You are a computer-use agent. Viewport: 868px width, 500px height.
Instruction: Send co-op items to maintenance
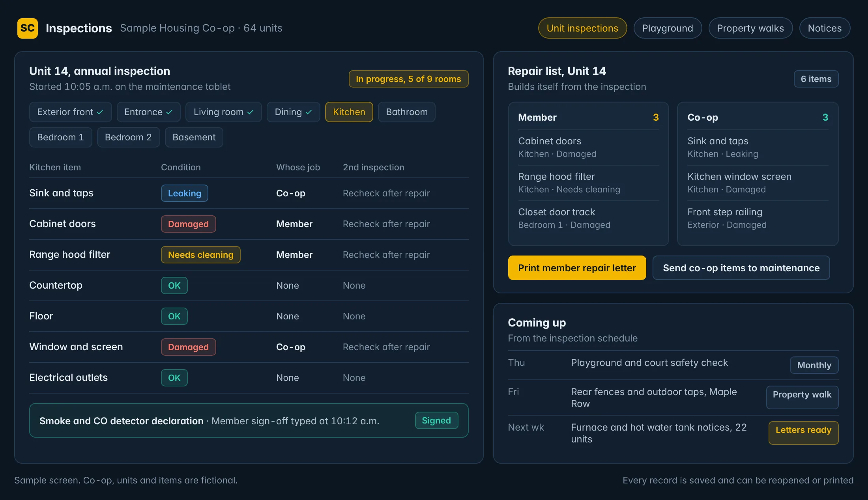click(741, 268)
